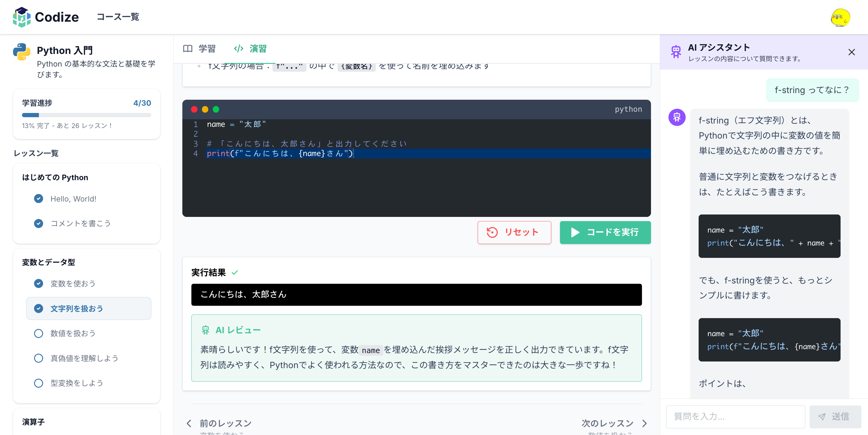This screenshot has height=435, width=868.
Task: Click the Codize logo icon
Action: coord(22,17)
